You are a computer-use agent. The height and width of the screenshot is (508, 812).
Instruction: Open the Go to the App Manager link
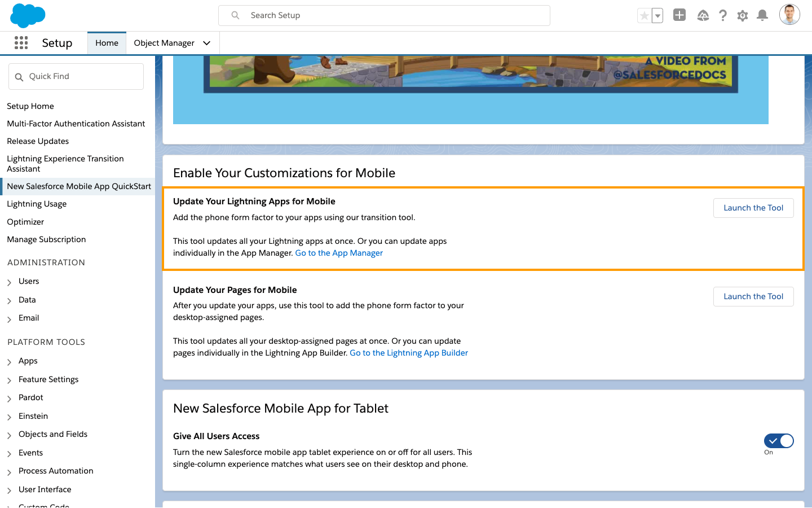(339, 252)
